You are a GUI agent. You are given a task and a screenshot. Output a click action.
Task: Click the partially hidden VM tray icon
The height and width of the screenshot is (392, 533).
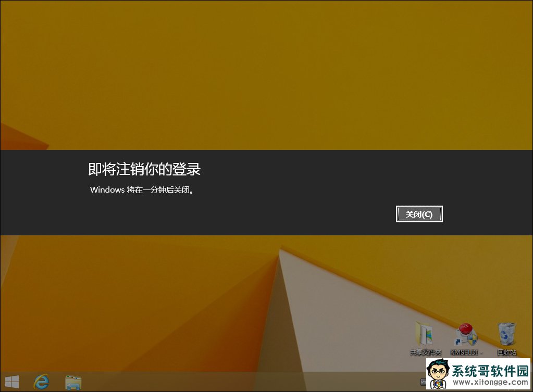tap(423, 382)
